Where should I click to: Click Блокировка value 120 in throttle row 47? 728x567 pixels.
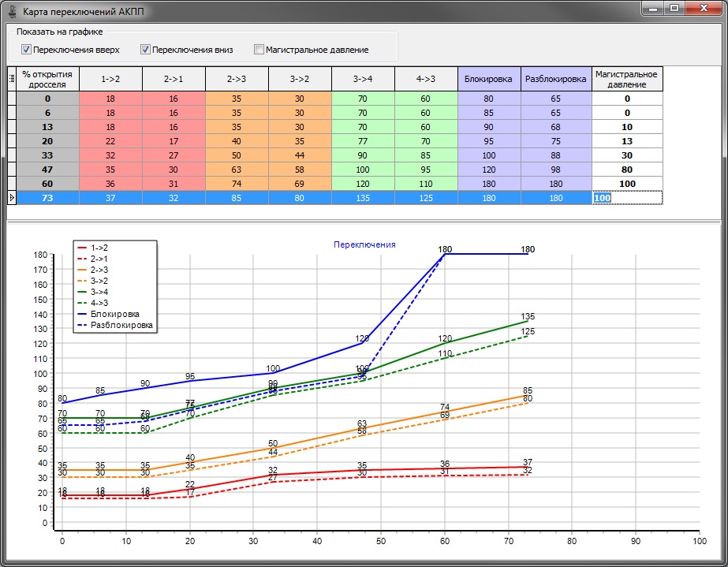coord(489,170)
